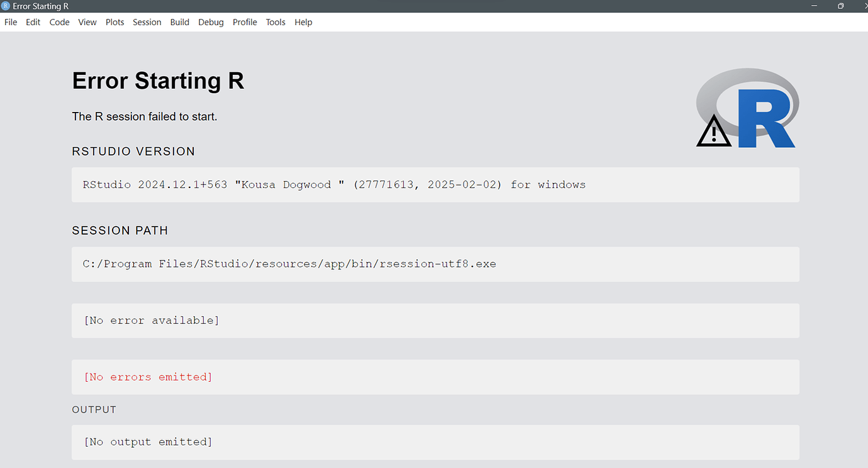Click the red '[No errors emitted]' text
The image size is (868, 468).
pos(148,377)
